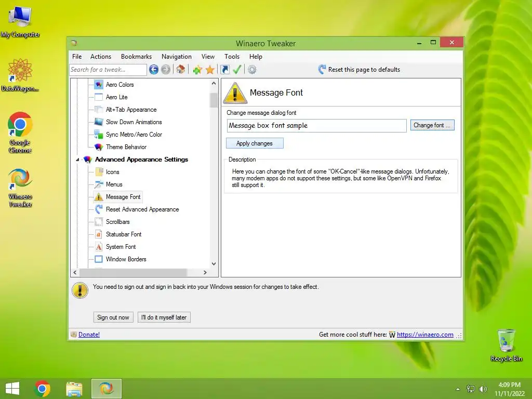Image resolution: width=532 pixels, height=399 pixels.
Task: Open the Navigation menu
Action: pos(177,57)
